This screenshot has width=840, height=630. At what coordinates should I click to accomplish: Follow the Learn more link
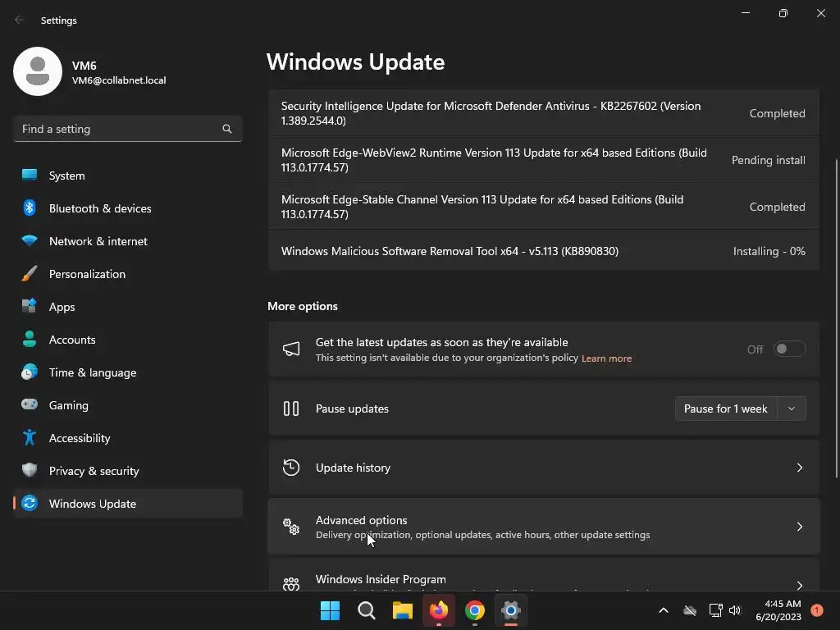606,358
